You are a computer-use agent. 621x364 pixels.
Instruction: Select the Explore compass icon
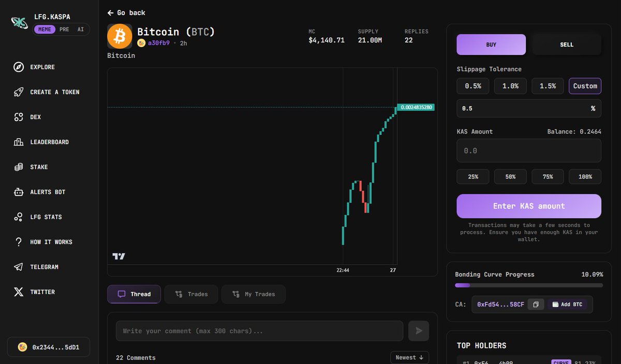pos(19,67)
